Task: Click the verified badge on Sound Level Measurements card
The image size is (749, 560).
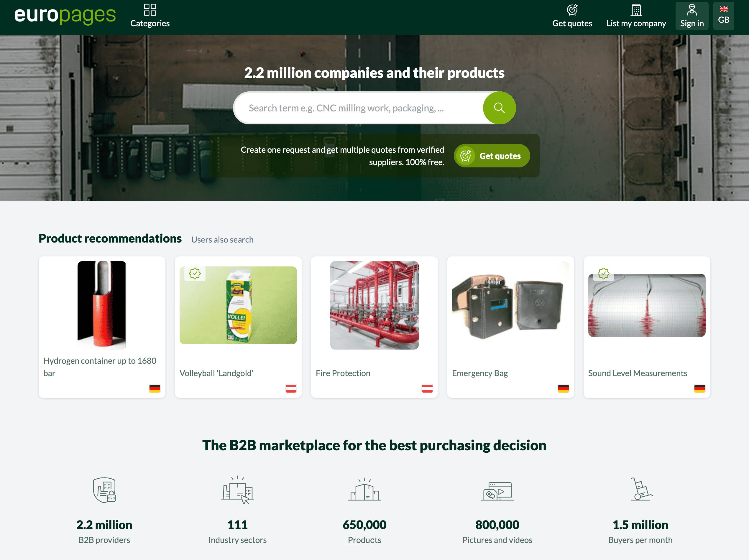Action: (x=603, y=274)
